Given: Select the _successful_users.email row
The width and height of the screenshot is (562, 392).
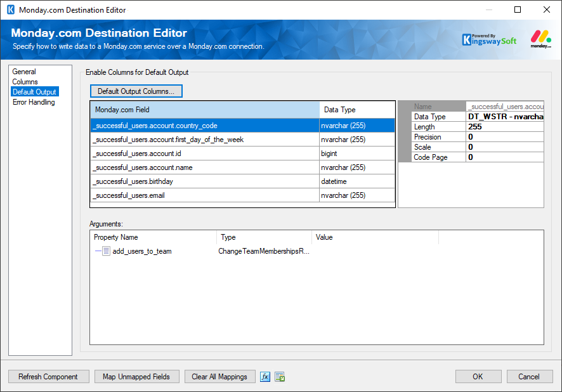Looking at the screenshot, I should [x=243, y=195].
